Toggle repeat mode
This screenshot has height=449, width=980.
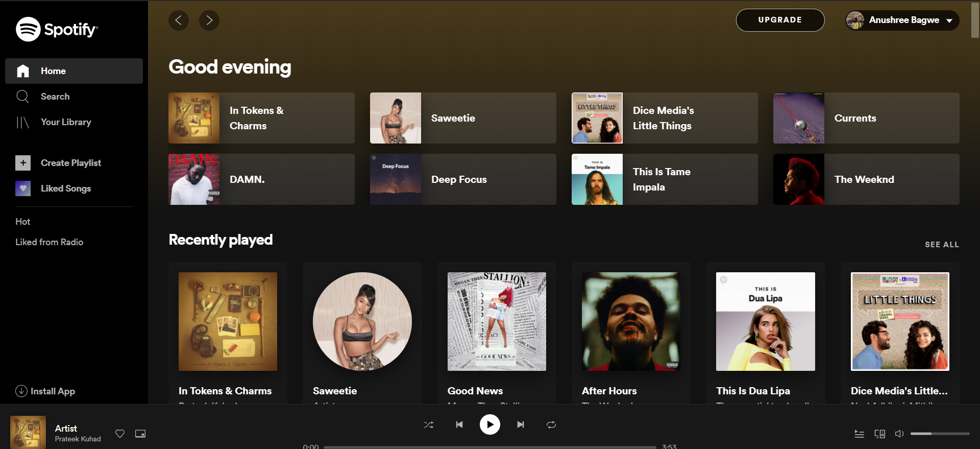click(x=551, y=424)
